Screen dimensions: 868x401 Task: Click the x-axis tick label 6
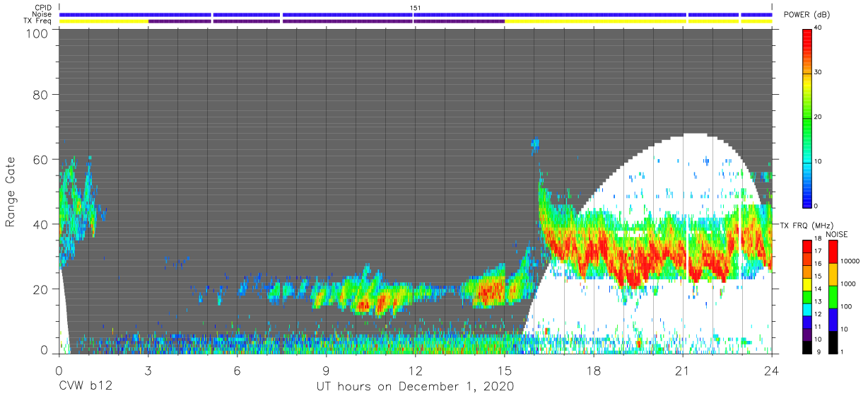[237, 370]
